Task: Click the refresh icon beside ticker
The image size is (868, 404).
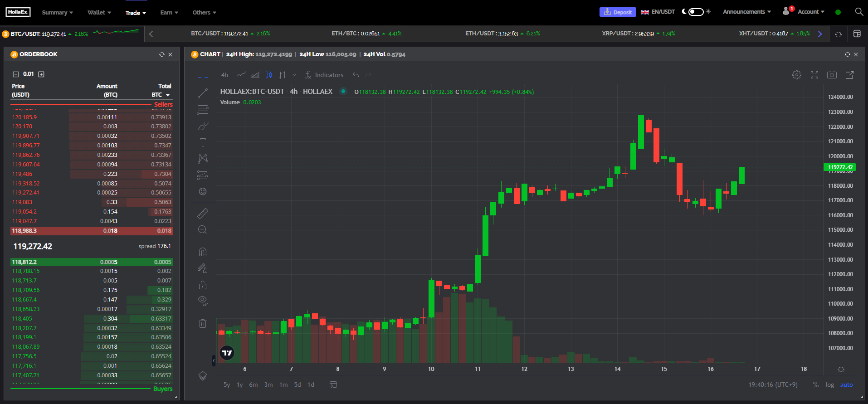Action: pyautogui.click(x=838, y=34)
